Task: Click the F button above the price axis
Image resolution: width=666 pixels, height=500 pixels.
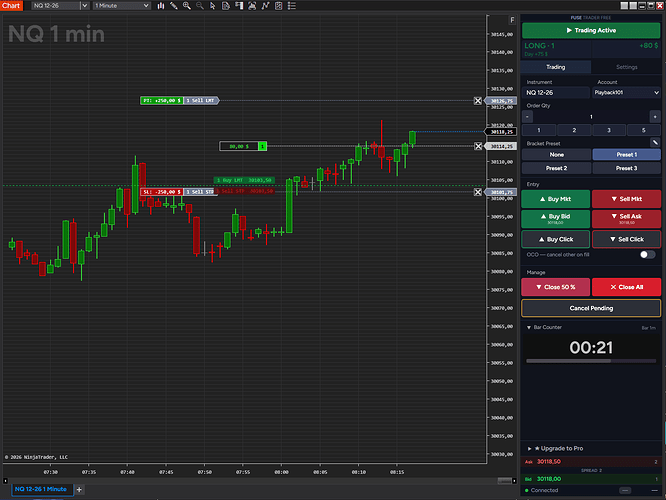Action: tap(512, 20)
